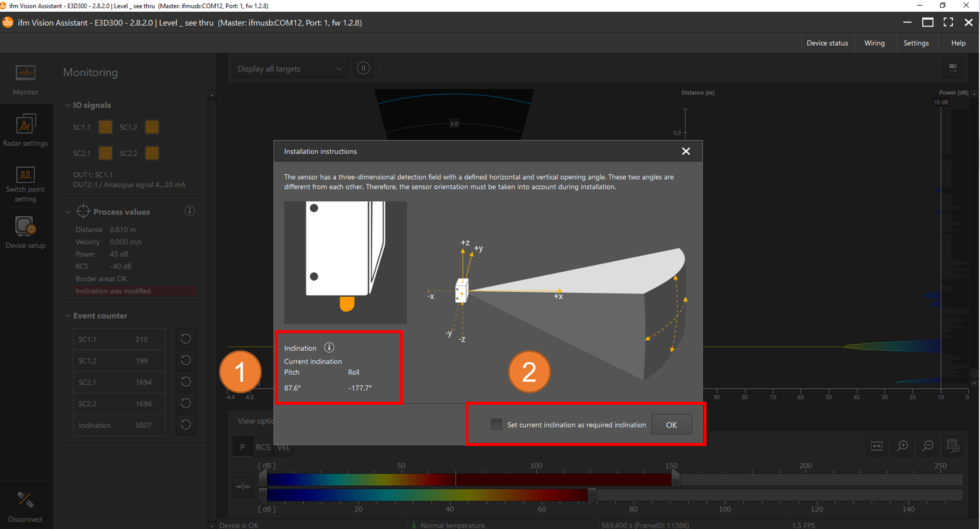Click Process values info icon
The height and width of the screenshot is (529, 980).
click(x=189, y=211)
